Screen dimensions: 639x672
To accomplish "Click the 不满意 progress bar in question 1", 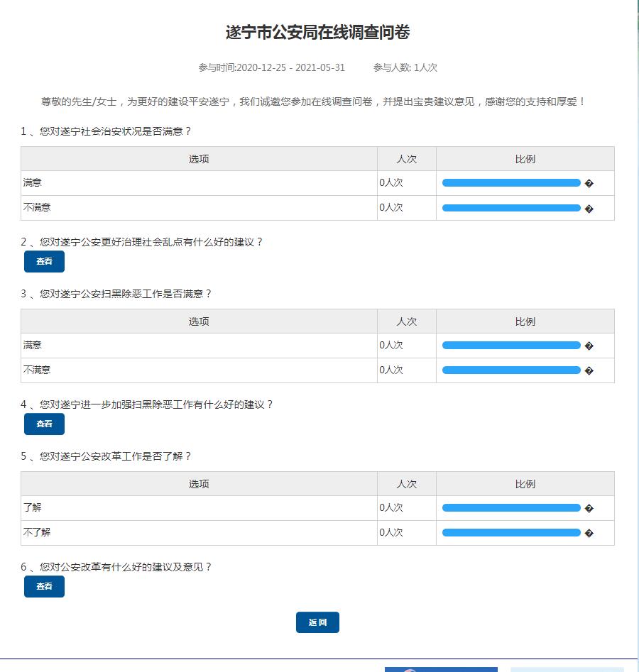I will click(511, 208).
